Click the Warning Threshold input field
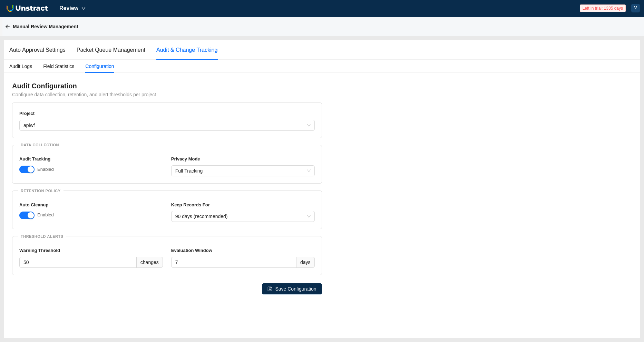The height and width of the screenshot is (342, 644). [x=78, y=262]
